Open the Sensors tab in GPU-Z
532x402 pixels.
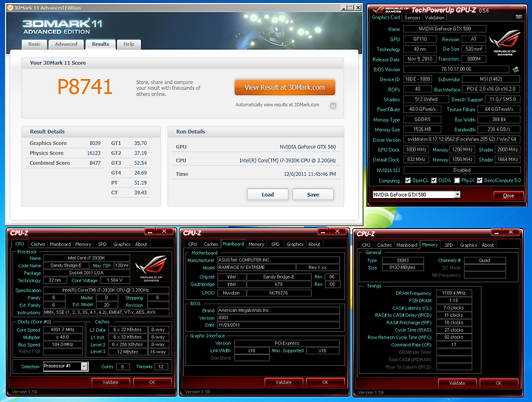(x=412, y=18)
